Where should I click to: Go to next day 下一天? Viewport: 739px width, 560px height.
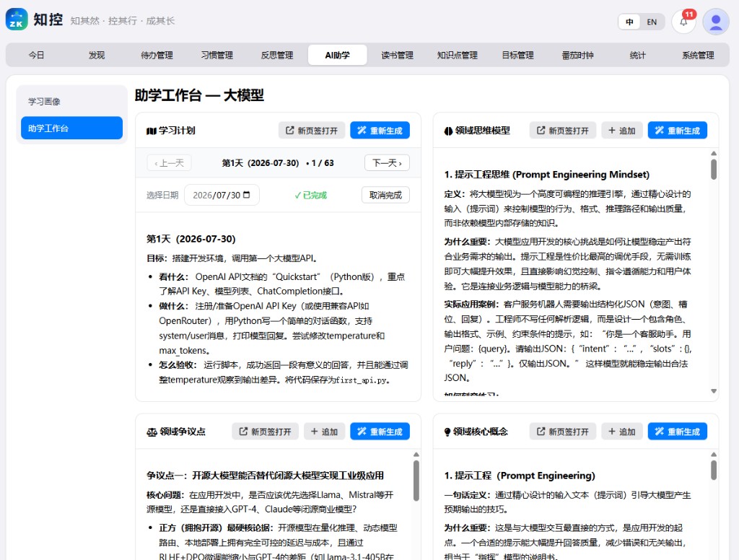[387, 162]
